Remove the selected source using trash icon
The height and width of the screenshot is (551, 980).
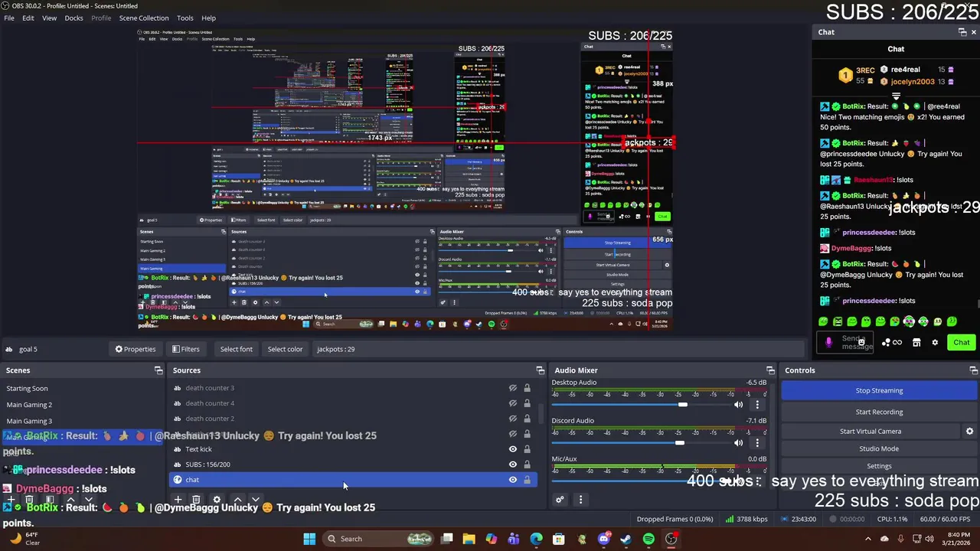[196, 500]
